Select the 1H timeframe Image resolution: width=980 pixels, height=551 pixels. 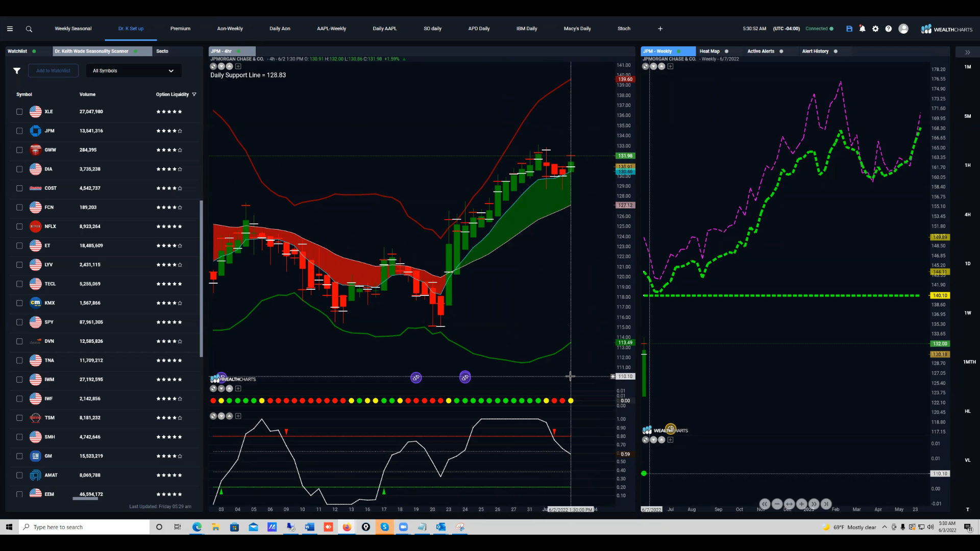point(967,165)
